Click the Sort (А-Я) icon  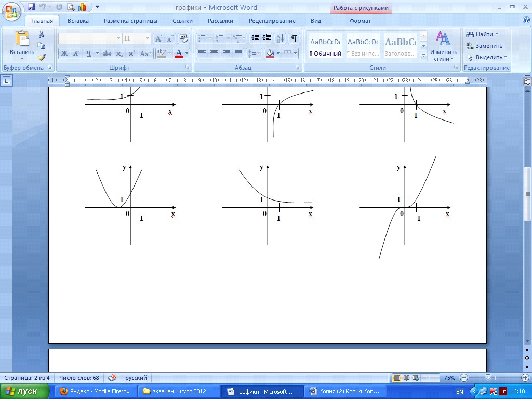click(x=280, y=38)
